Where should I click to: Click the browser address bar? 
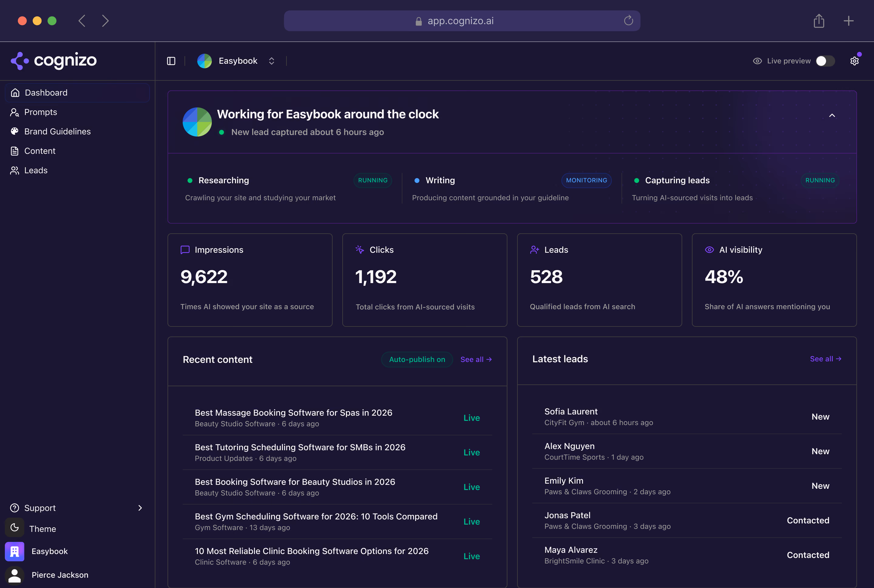click(x=462, y=21)
